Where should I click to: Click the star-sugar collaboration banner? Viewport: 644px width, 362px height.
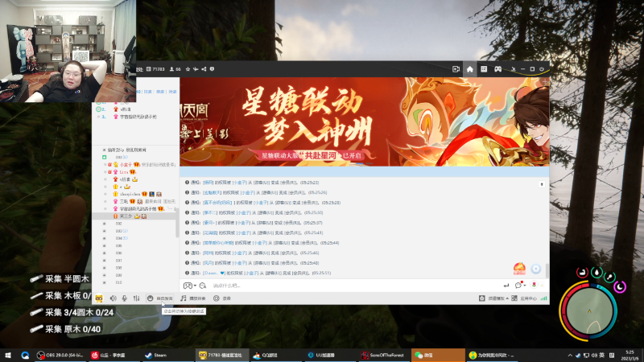(365, 121)
